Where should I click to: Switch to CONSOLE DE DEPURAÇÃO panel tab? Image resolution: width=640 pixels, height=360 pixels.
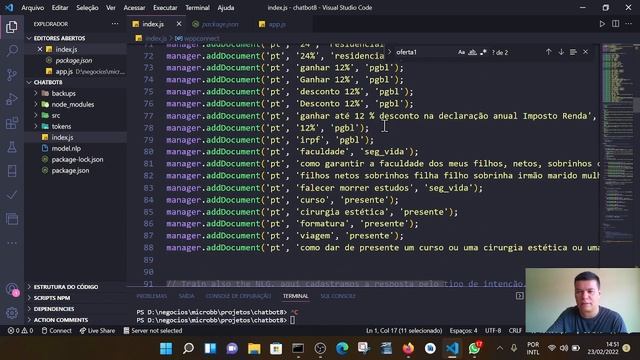[x=238, y=296]
